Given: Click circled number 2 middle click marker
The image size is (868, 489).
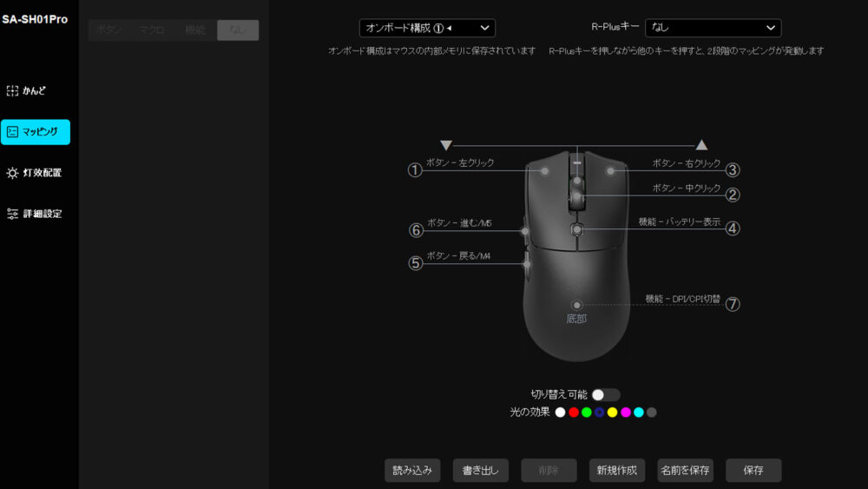Looking at the screenshot, I should click(x=733, y=195).
